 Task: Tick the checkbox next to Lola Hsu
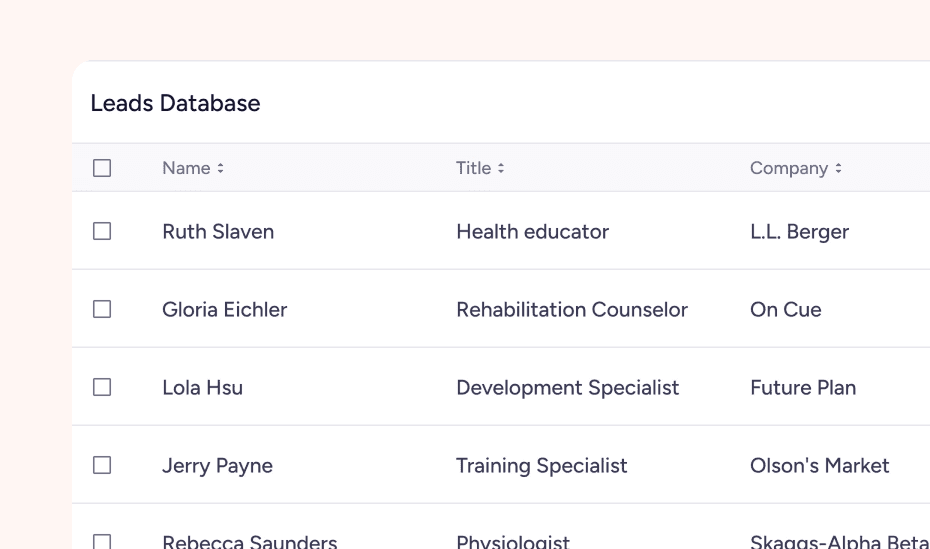(x=102, y=387)
